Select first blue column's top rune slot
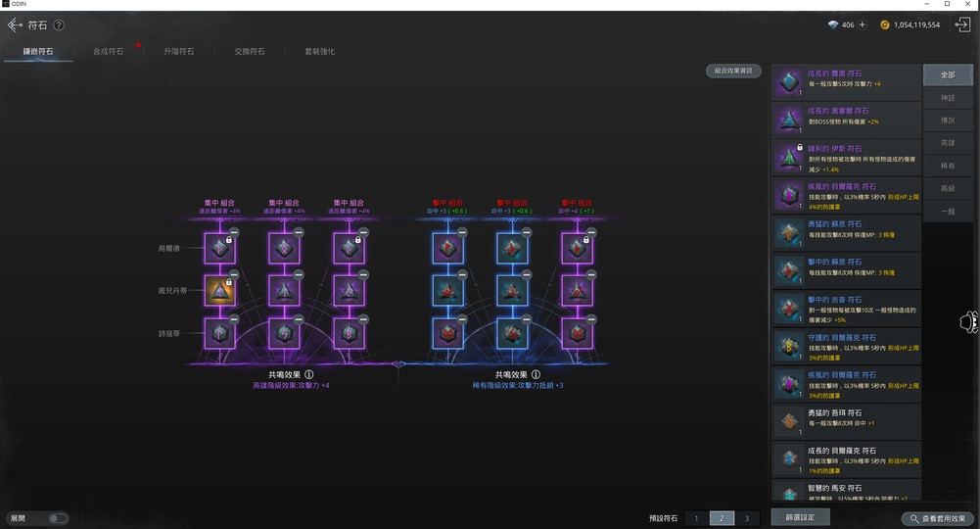Image resolution: width=980 pixels, height=529 pixels. 448,248
